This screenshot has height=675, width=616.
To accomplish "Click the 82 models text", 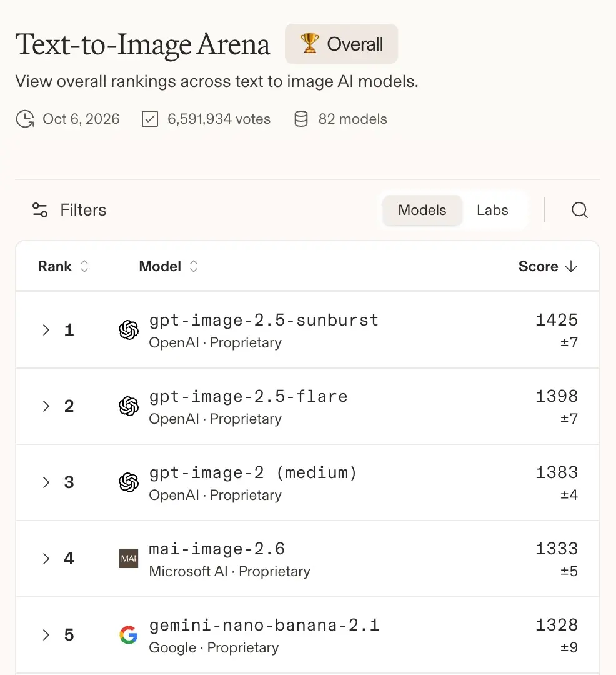I will (353, 119).
